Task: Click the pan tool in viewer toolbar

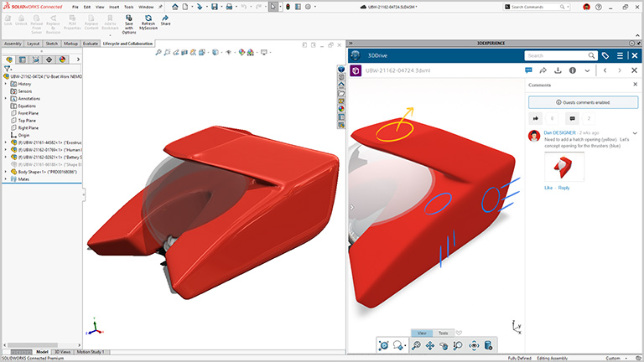Action: (429, 345)
